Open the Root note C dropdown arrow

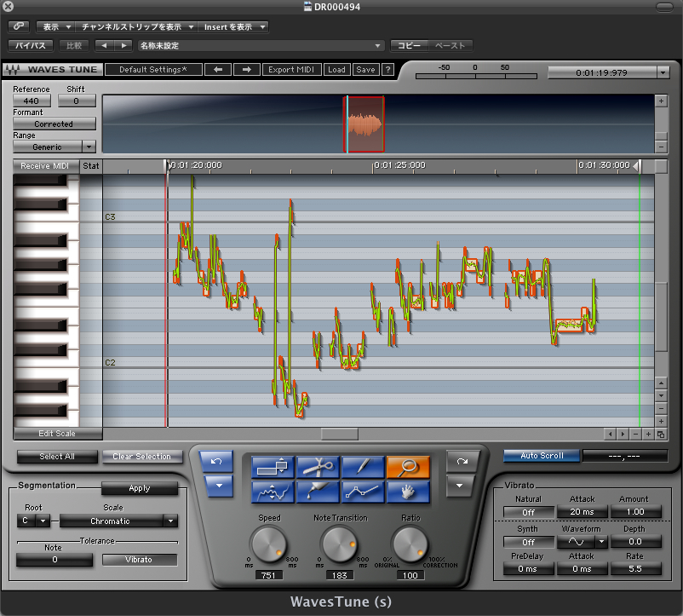(x=43, y=521)
